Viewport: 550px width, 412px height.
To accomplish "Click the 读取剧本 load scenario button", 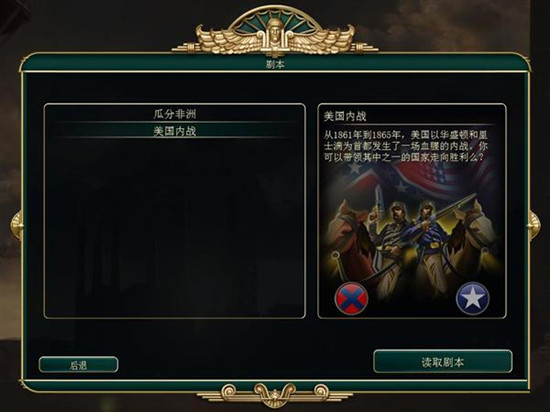I will [x=443, y=362].
